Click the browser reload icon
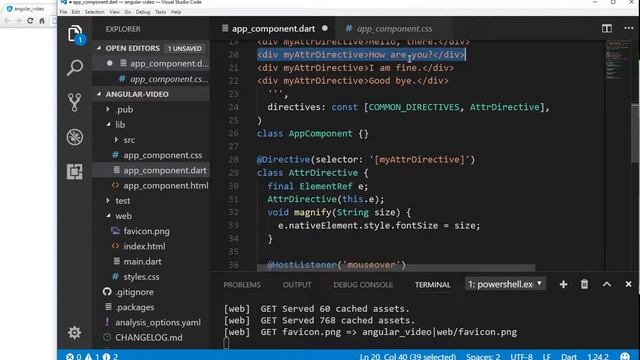 coord(30,20)
